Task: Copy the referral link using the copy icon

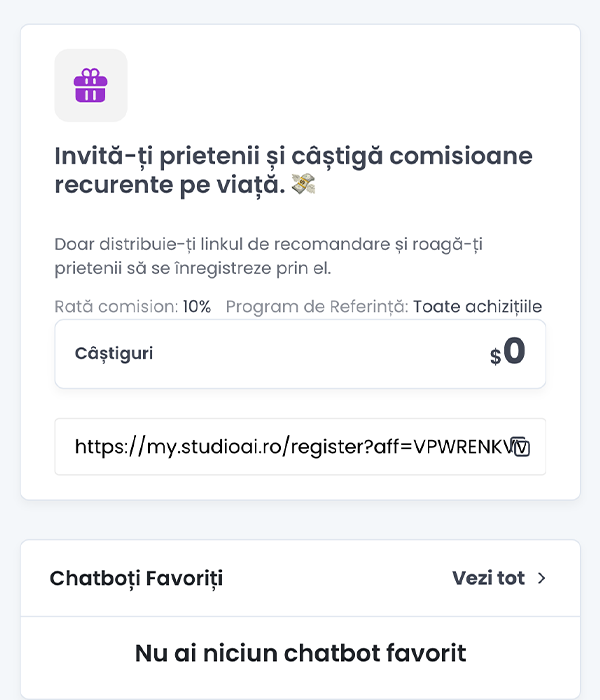Action: (x=519, y=446)
